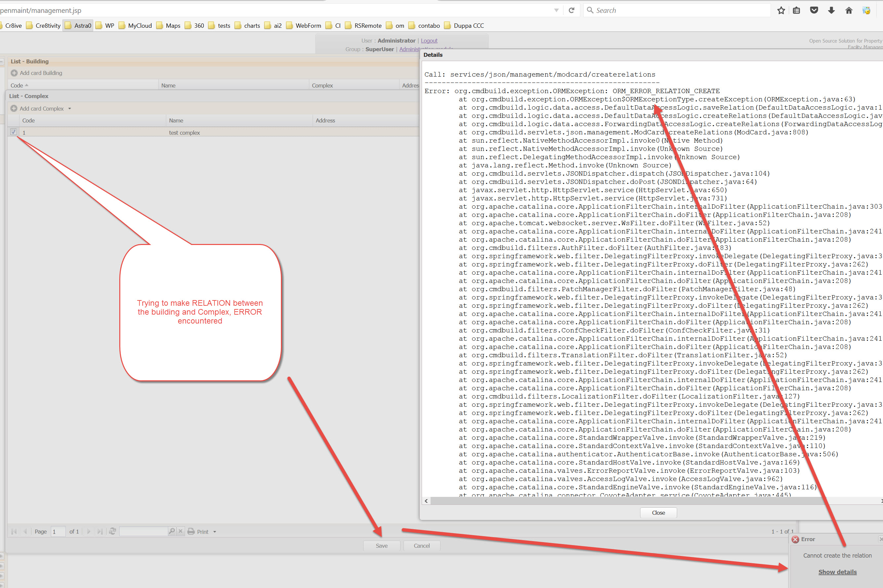Click the Add card Complex plus icon

[14, 108]
